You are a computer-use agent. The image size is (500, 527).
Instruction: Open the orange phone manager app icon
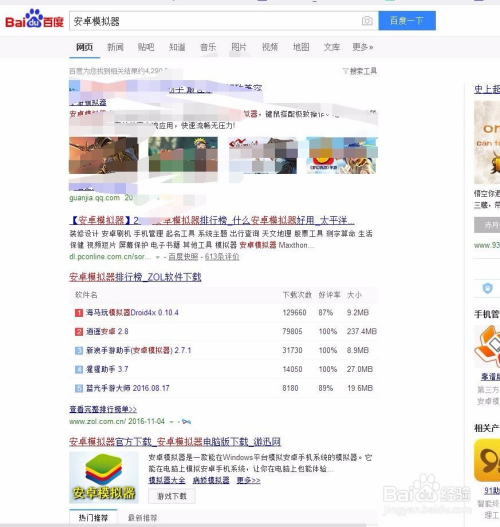tap(487, 346)
